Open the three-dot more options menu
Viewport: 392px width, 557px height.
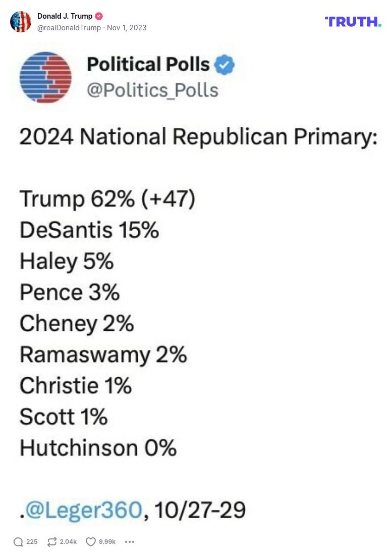130,542
